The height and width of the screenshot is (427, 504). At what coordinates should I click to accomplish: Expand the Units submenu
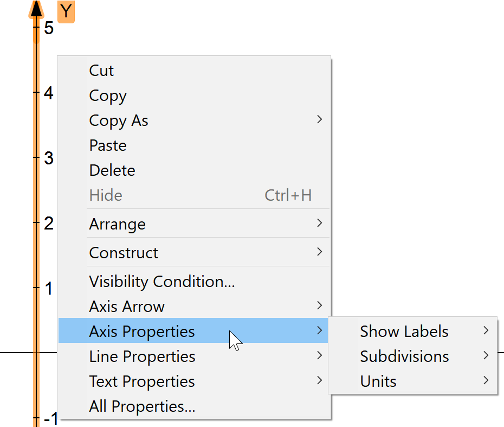[x=378, y=381]
